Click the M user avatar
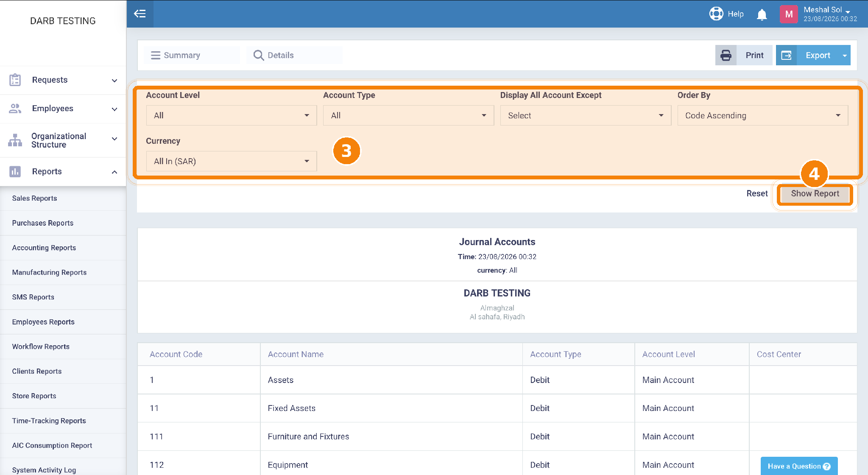The height and width of the screenshot is (475, 868). point(789,14)
